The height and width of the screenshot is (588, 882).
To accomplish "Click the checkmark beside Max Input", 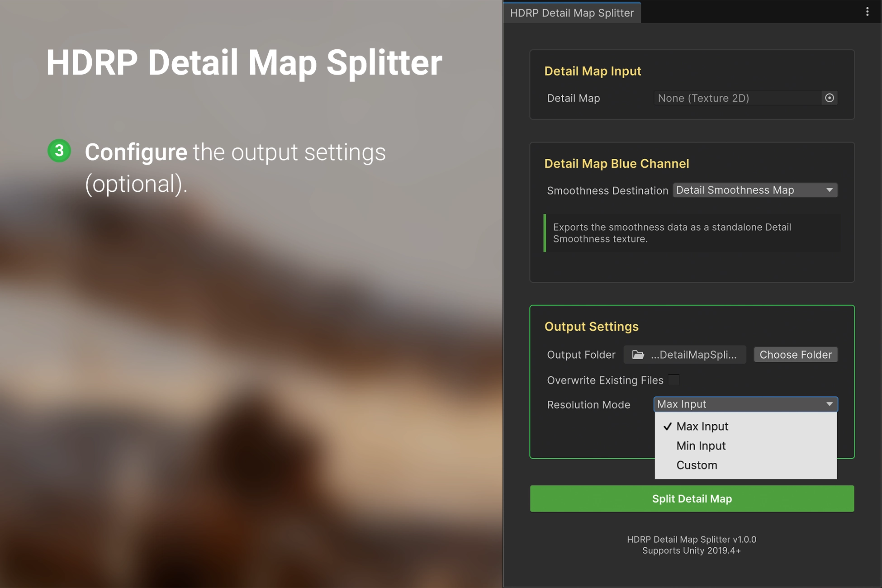I will click(x=667, y=427).
